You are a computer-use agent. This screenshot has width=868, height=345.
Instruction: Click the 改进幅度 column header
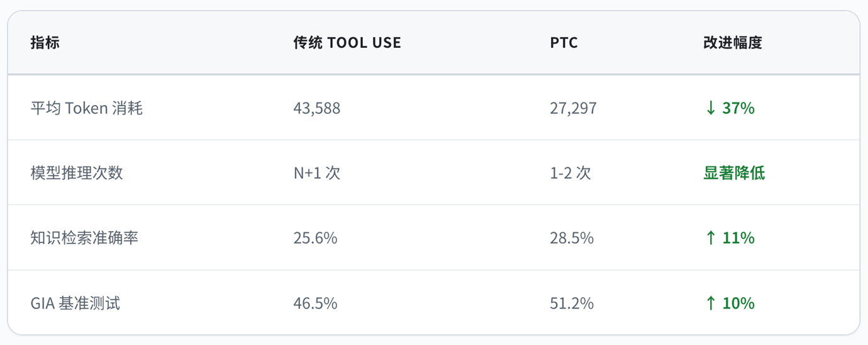click(x=733, y=43)
